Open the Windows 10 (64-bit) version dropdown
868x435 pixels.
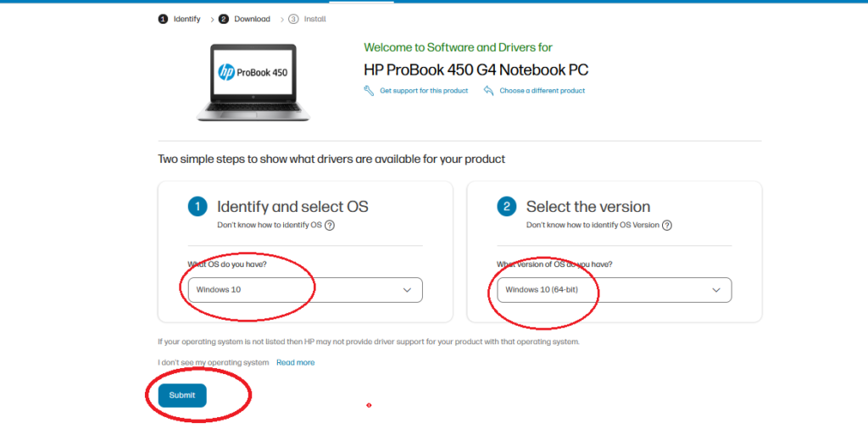click(x=614, y=290)
